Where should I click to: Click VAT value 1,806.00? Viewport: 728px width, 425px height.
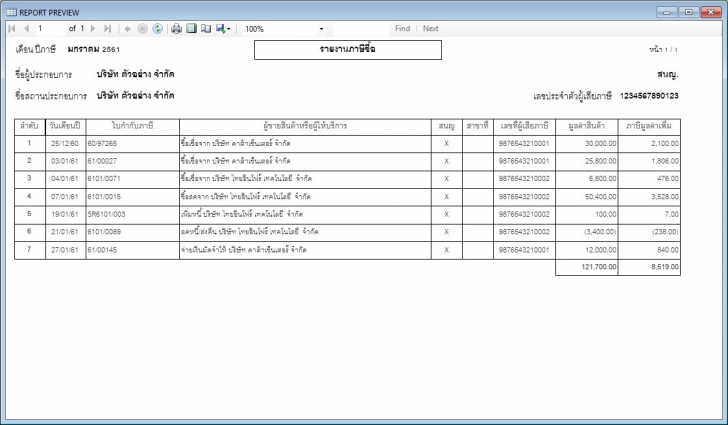665,161
